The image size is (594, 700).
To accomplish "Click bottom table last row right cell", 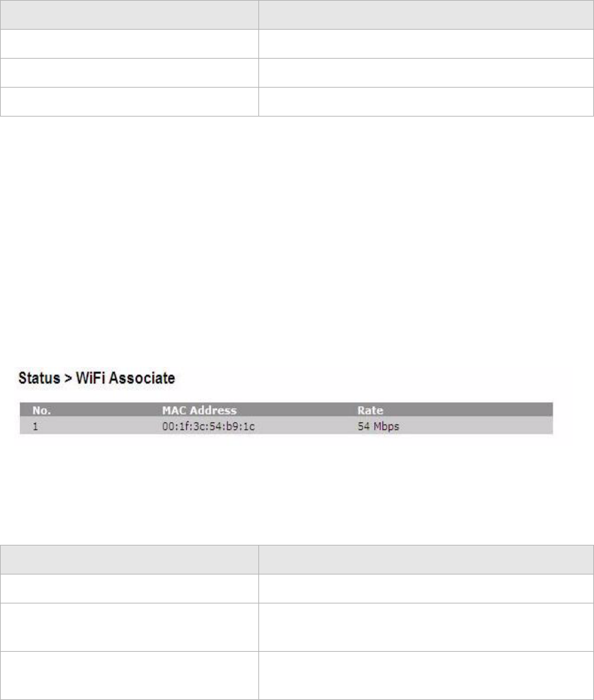I will 427,675.
